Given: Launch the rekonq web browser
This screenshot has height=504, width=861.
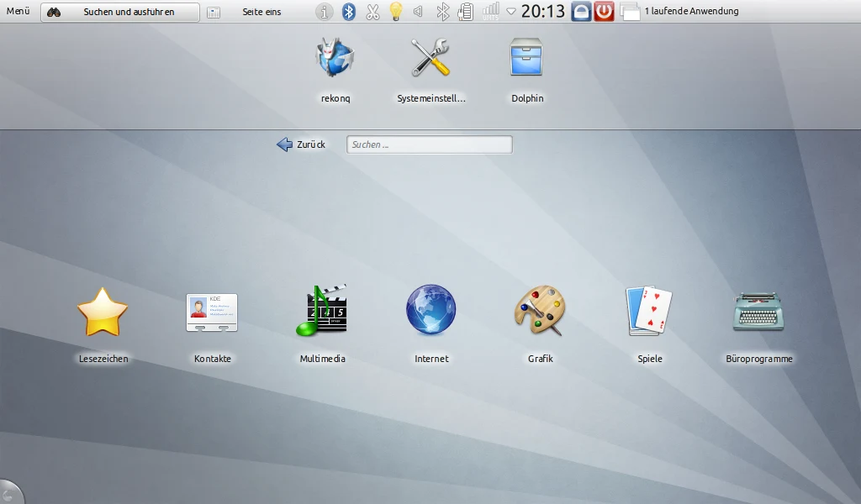Looking at the screenshot, I should point(335,58).
